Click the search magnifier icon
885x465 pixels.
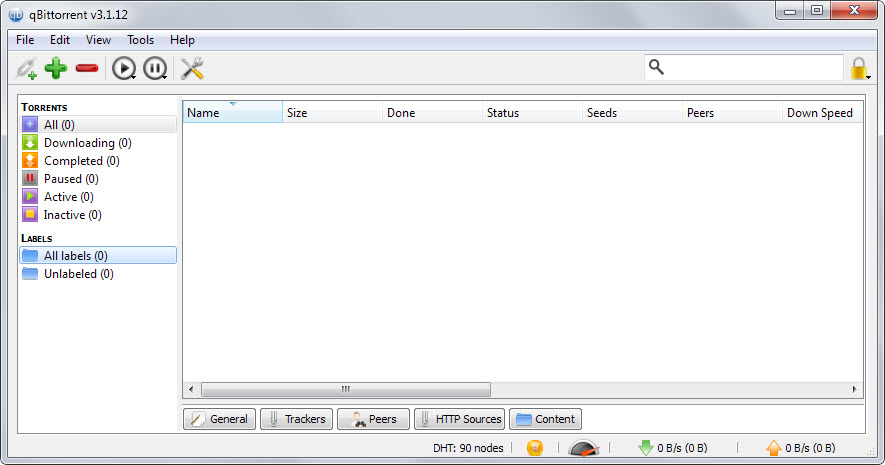click(656, 67)
